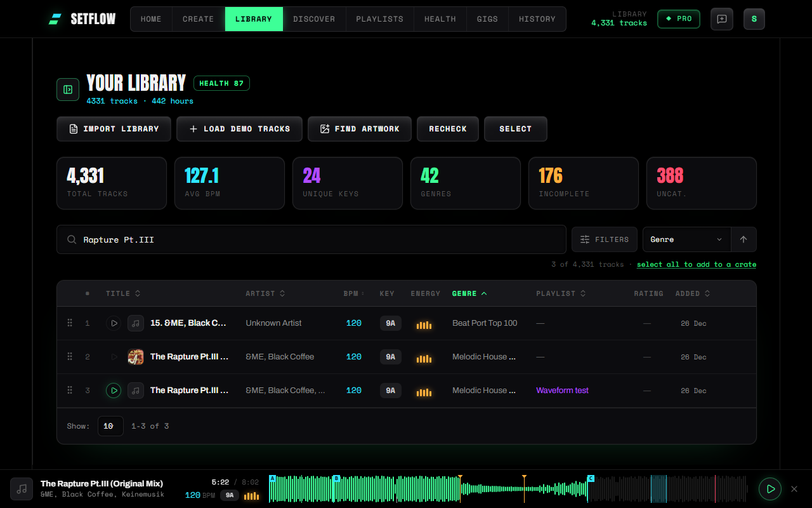This screenshot has height=508, width=812.
Task: Focus the search field containing Rapture Pt.III
Action: 311,239
